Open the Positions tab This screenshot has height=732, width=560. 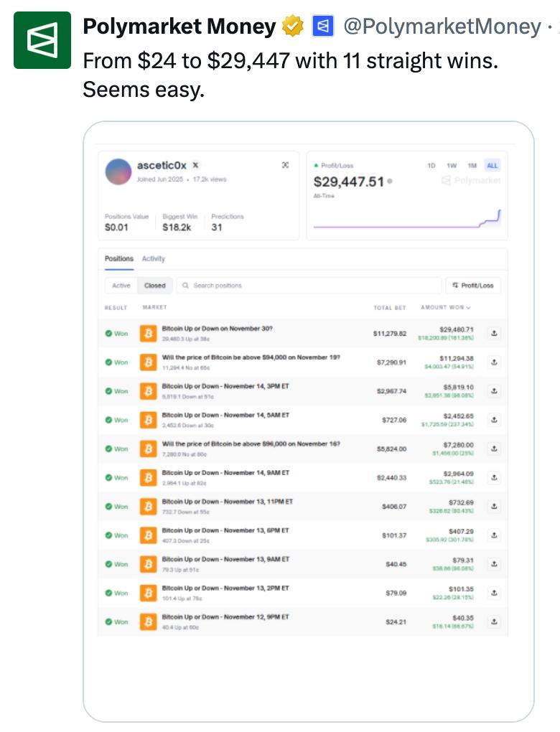(118, 258)
